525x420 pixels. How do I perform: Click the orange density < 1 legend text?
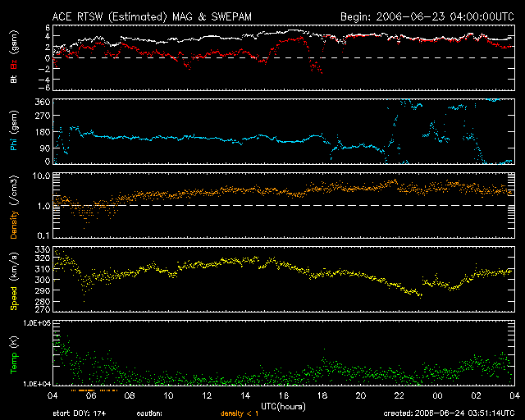pos(240,413)
